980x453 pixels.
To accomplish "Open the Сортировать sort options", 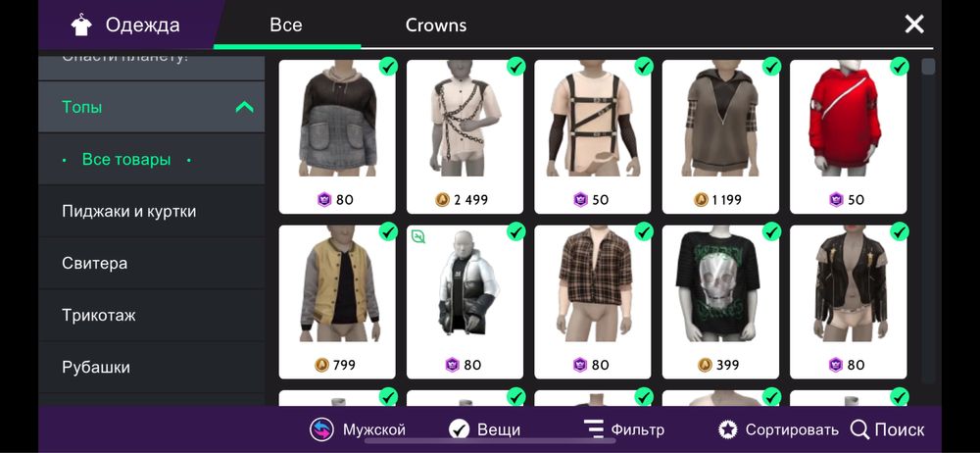I will click(x=778, y=429).
